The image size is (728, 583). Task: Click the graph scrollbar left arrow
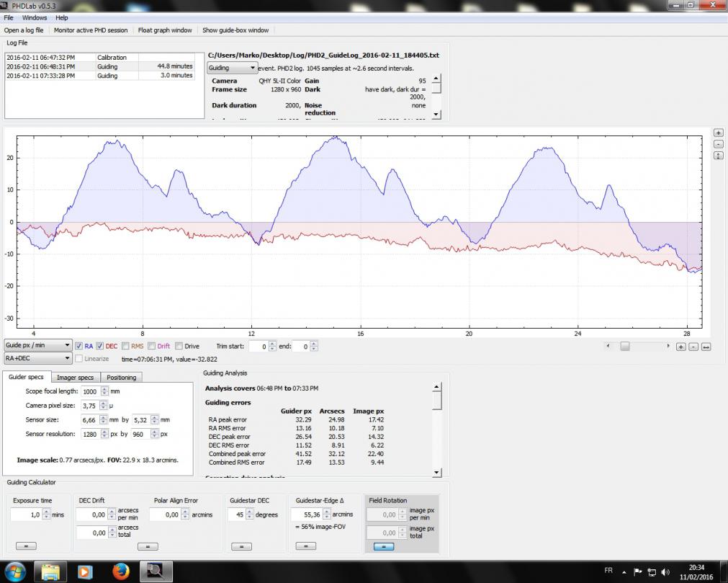(608, 346)
